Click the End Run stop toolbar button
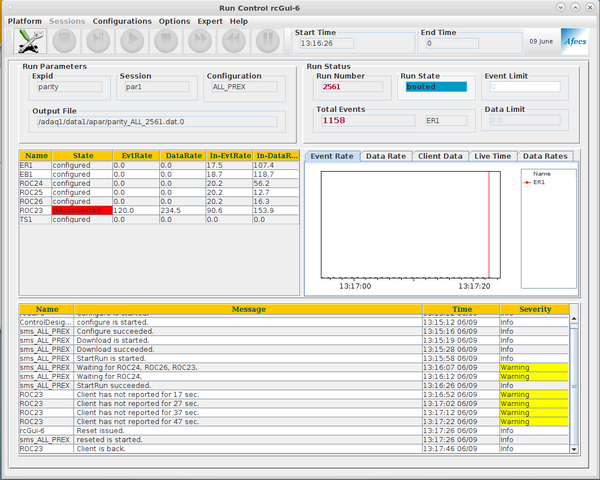Viewport: 600px width, 480px height. pos(166,40)
